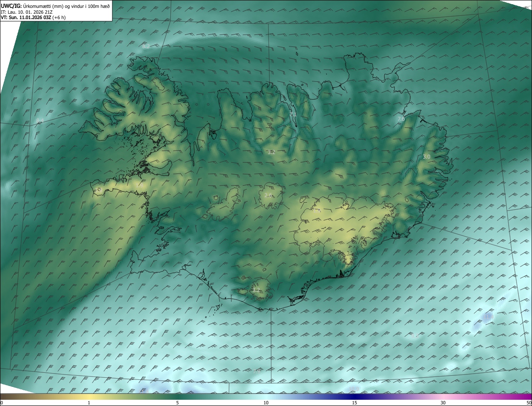Click the 5 tick on the color scale
This screenshot has width=532, height=406.
(177, 403)
